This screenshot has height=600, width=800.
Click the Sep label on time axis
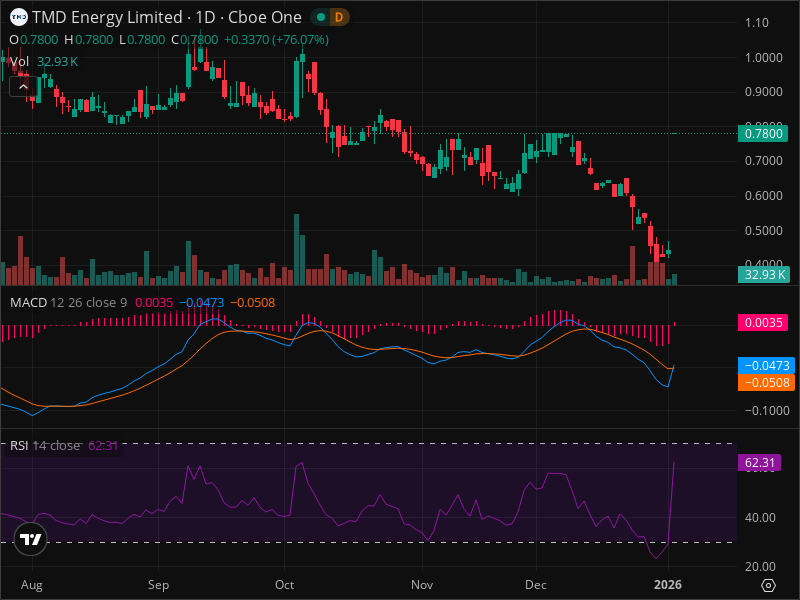158,585
